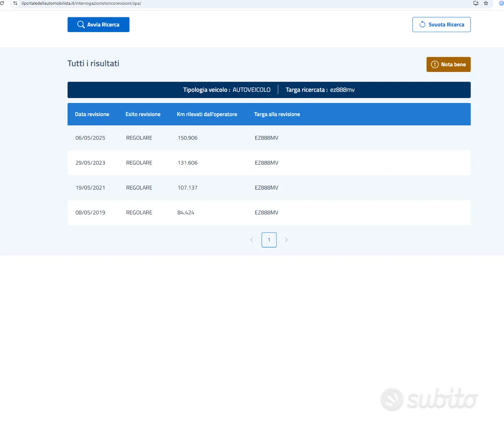Viewport: 504px width, 434px height.
Task: Click plate EZ888MV in the 06/05/2025 row
Action: click(x=266, y=138)
